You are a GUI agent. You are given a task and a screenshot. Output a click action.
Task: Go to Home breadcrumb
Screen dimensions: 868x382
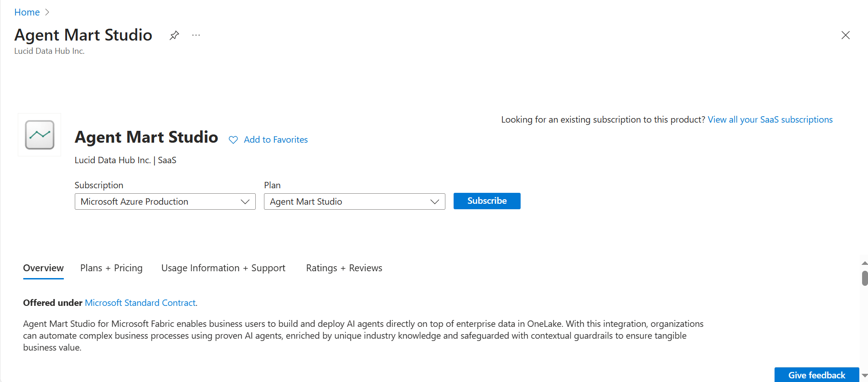[x=27, y=12]
